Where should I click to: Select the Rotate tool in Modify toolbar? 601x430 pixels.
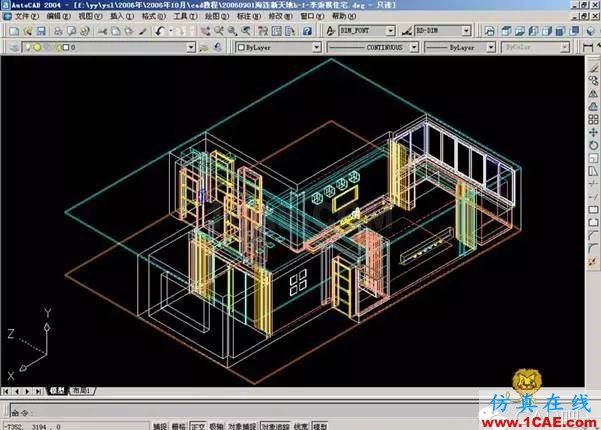[593, 145]
